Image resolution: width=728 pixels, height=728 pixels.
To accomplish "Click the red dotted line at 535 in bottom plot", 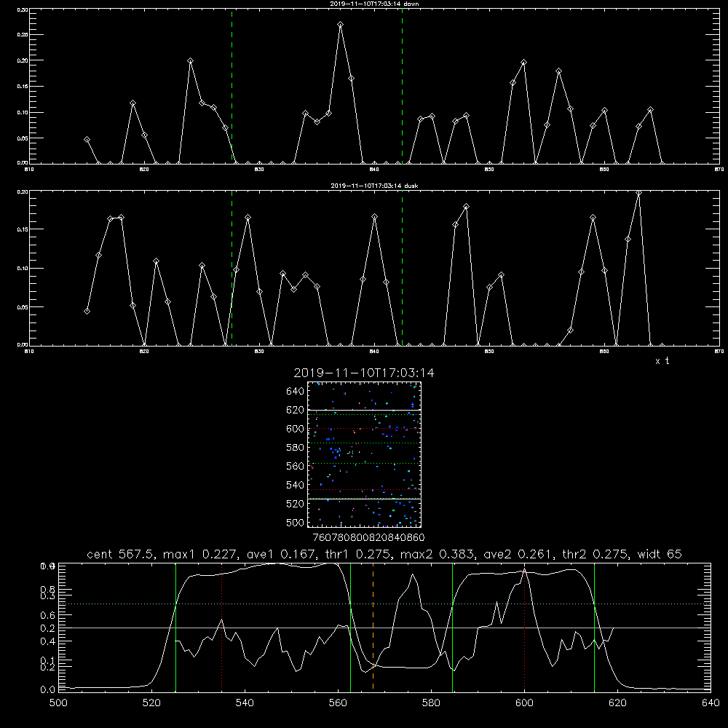I will [222, 627].
